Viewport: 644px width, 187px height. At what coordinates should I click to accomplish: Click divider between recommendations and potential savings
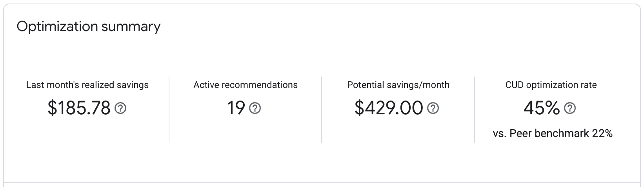(x=322, y=109)
